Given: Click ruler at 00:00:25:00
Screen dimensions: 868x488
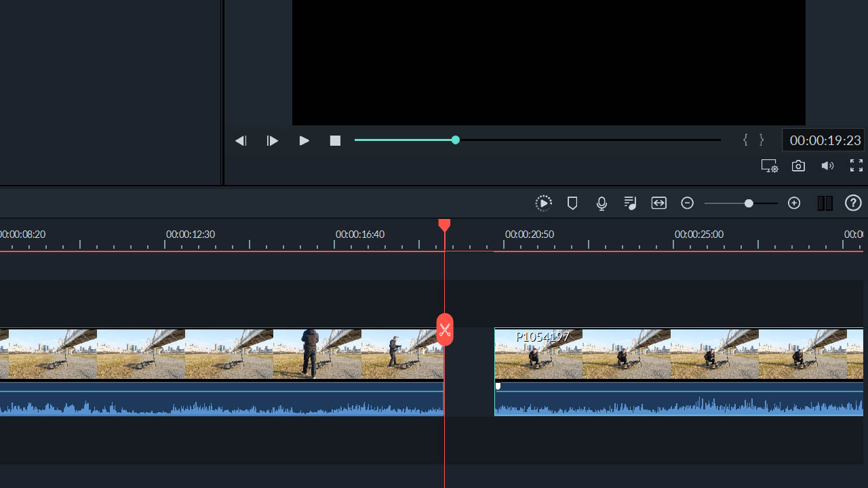Looking at the screenshot, I should (x=699, y=235).
